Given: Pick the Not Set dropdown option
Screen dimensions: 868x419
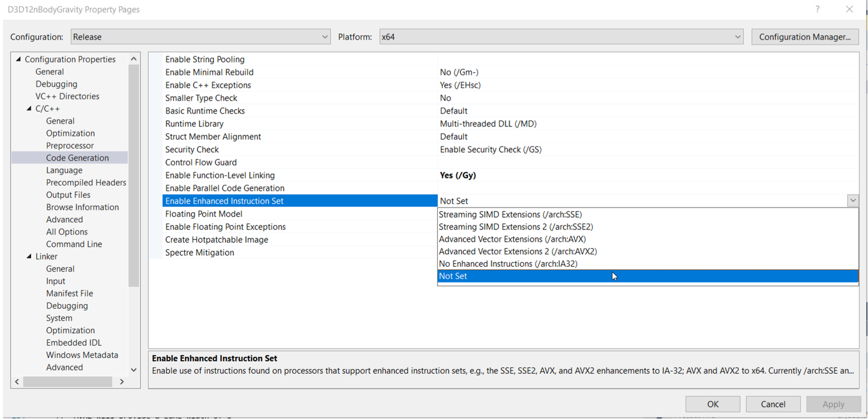Looking at the screenshot, I should click(x=648, y=276).
